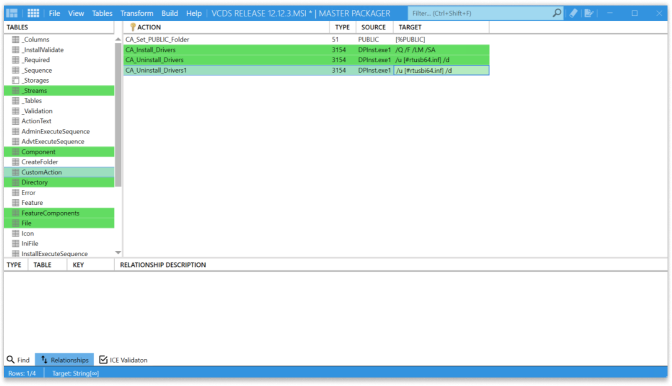Image resolution: width=672 pixels, height=386 pixels.
Task: Click the key icon in the ACTION header
Action: [x=133, y=27]
